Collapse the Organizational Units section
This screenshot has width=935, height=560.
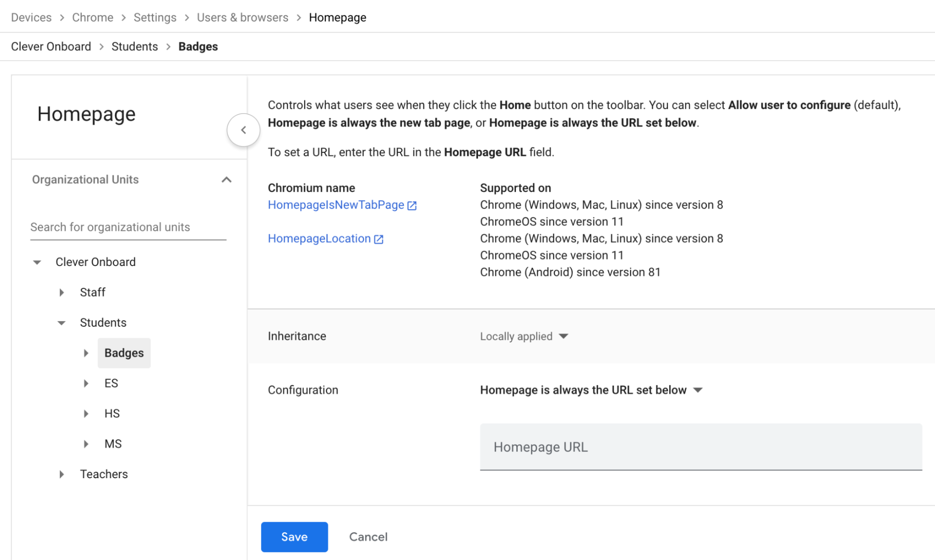(x=227, y=179)
